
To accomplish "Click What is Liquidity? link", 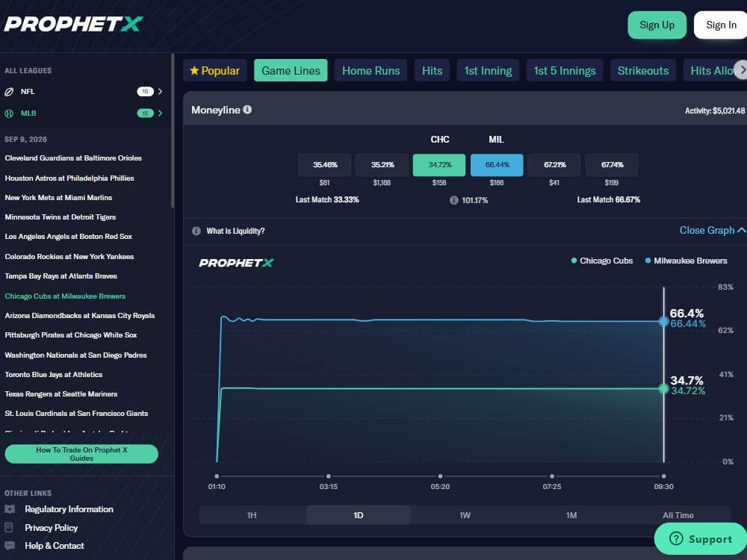I will pyautogui.click(x=235, y=231).
